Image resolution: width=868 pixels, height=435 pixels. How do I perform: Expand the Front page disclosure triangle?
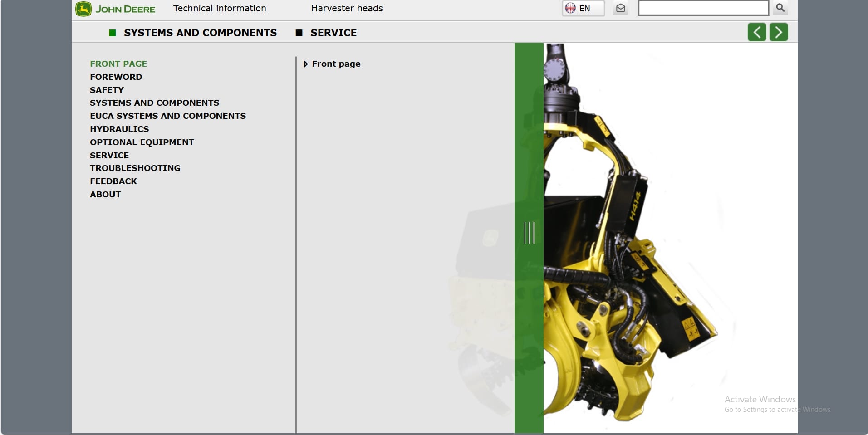[x=306, y=64]
